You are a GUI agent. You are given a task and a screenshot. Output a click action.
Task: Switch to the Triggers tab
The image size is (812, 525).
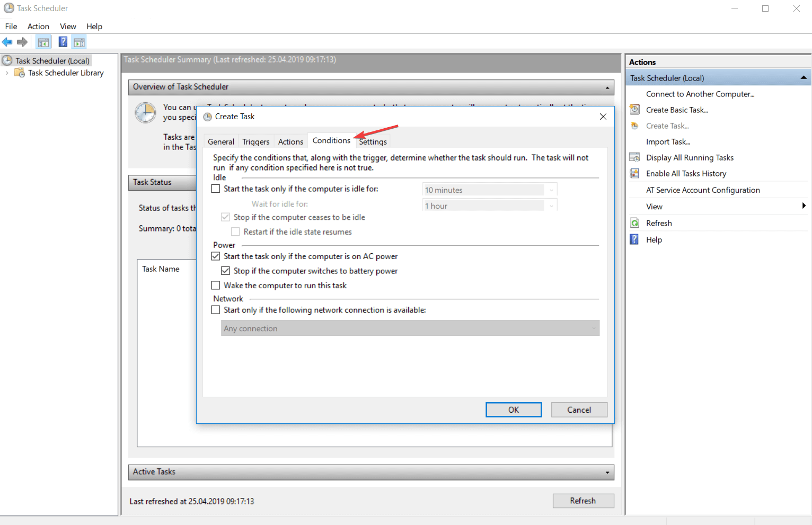click(255, 141)
